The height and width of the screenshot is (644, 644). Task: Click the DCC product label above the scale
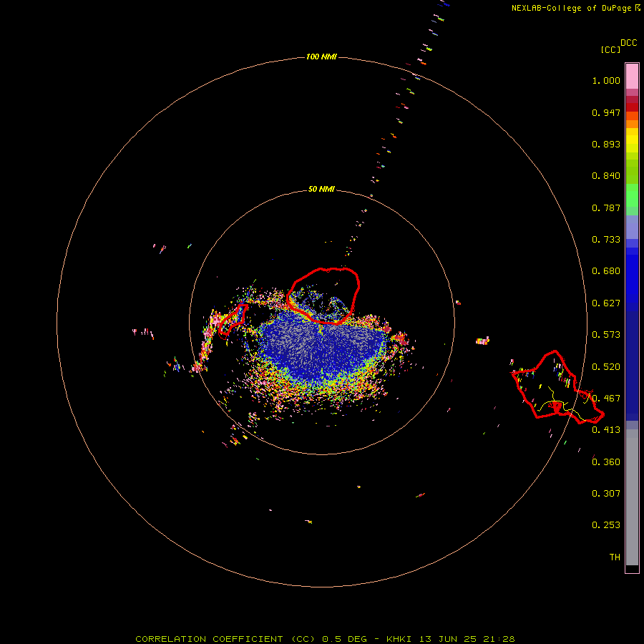628,43
